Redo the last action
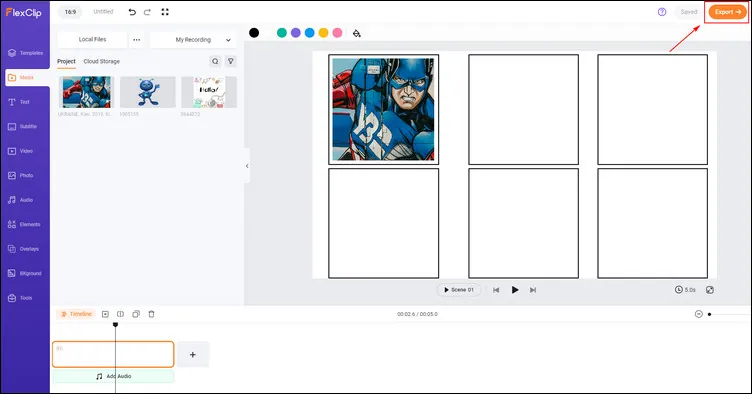The width and height of the screenshot is (752, 394). (x=147, y=12)
